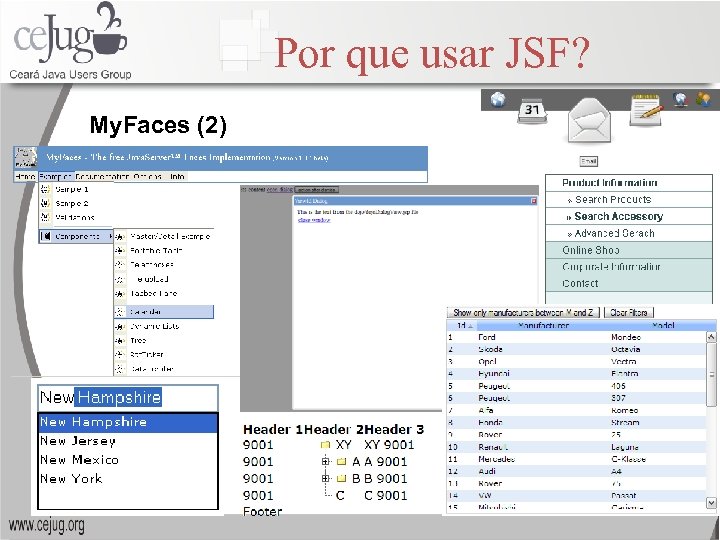720x540 pixels.
Task: Click the small Email label button
Action: pyautogui.click(x=589, y=161)
